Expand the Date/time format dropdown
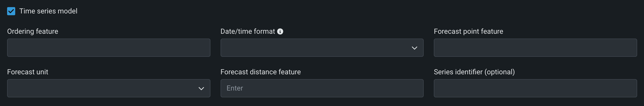Image resolution: width=644 pixels, height=106 pixels. click(321, 48)
